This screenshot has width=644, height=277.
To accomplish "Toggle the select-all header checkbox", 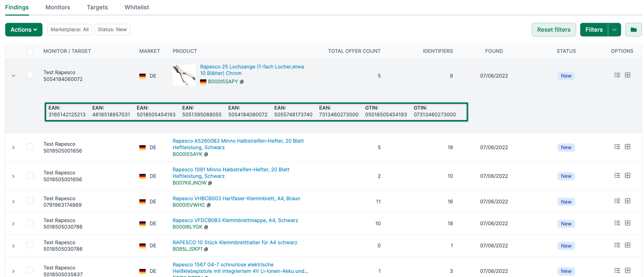I will pos(30,51).
